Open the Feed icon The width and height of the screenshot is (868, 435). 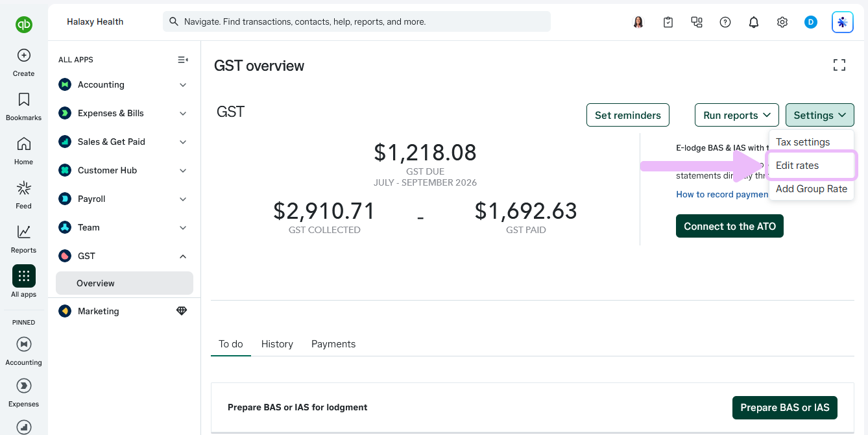24,188
